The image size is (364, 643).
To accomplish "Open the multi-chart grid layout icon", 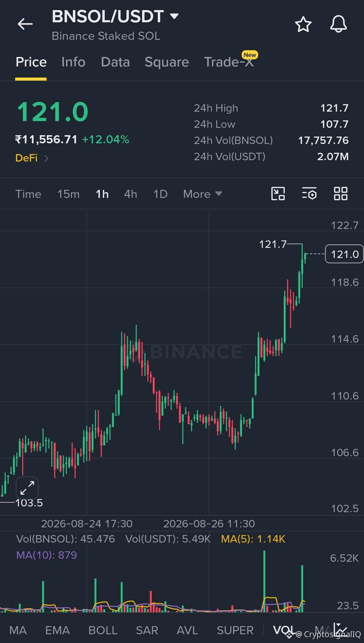I will tap(340, 194).
